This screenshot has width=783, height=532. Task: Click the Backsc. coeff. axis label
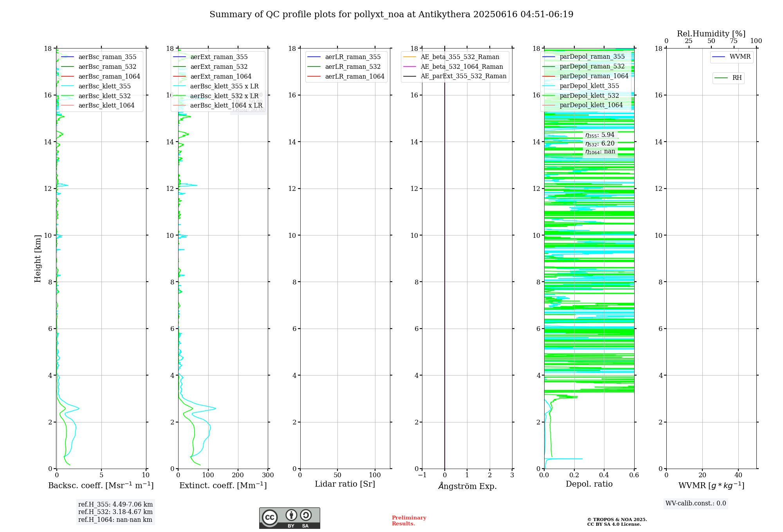point(101,485)
